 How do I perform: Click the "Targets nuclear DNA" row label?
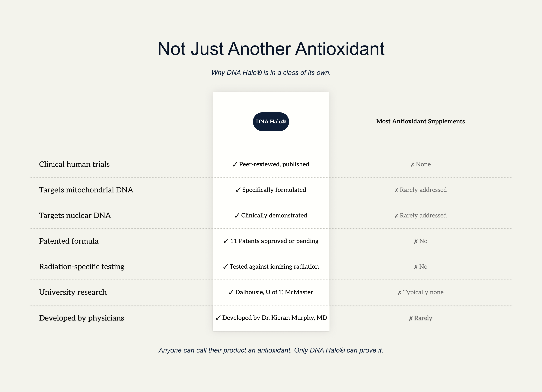75,216
